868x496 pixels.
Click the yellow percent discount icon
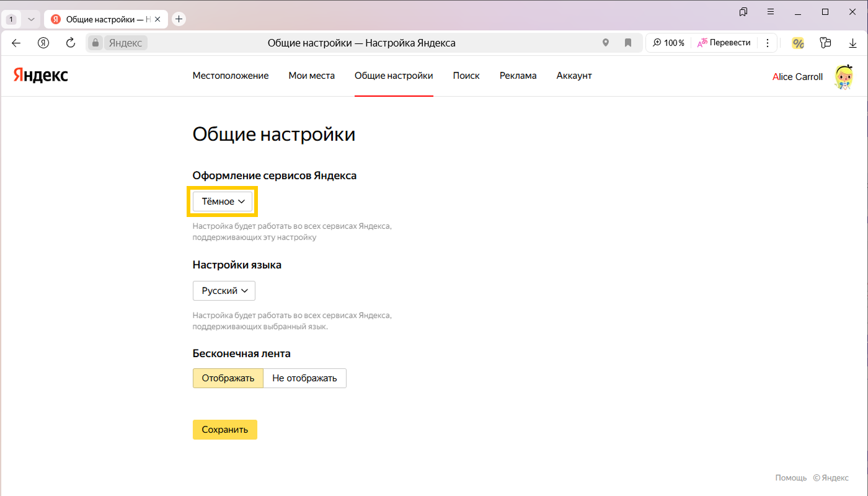click(x=798, y=43)
